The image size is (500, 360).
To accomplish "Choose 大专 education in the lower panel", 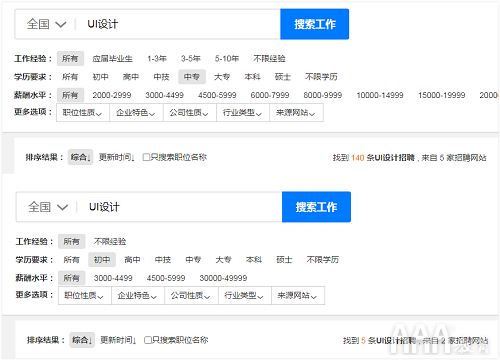I will (x=223, y=260).
